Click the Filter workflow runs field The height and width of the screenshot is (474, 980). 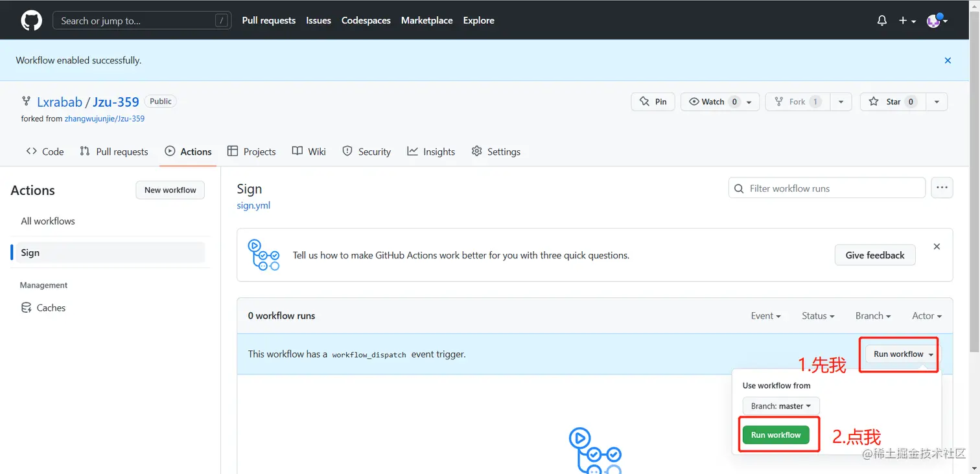827,188
